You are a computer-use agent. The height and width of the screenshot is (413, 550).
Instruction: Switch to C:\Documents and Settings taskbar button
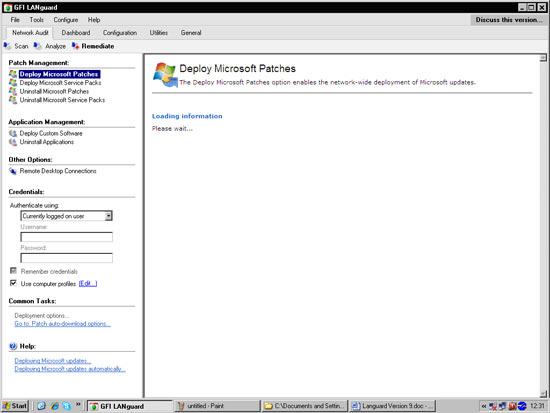305,406
